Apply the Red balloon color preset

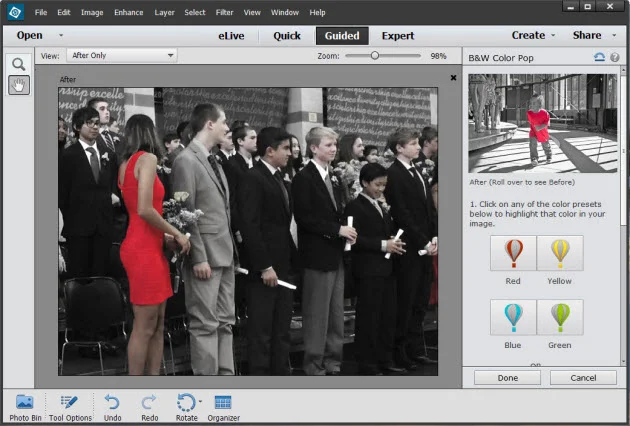click(513, 253)
